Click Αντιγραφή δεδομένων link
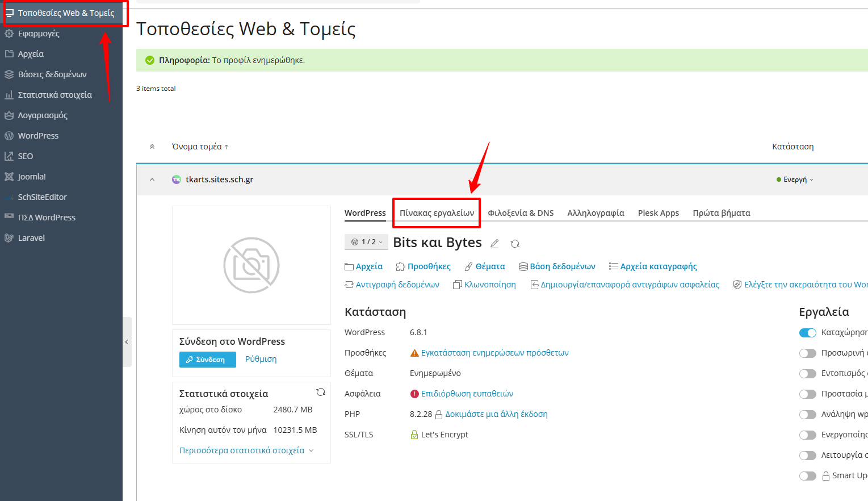Image resolution: width=868 pixels, height=501 pixels. pyautogui.click(x=397, y=285)
